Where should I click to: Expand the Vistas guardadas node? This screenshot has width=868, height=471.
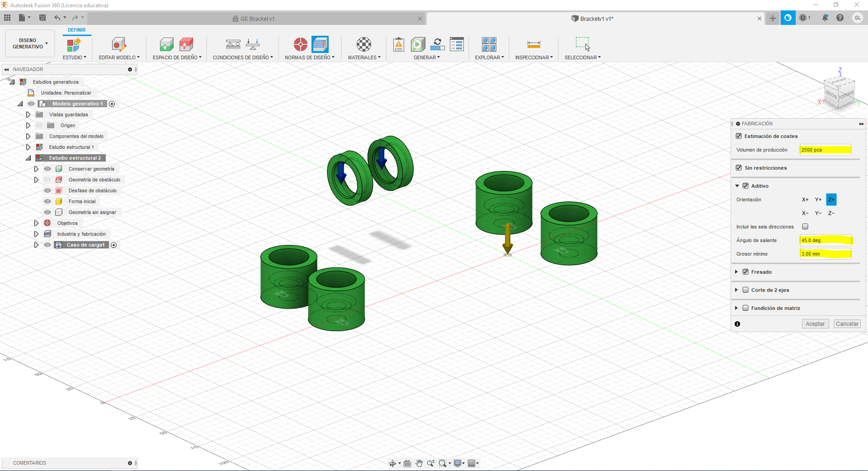[x=28, y=114]
